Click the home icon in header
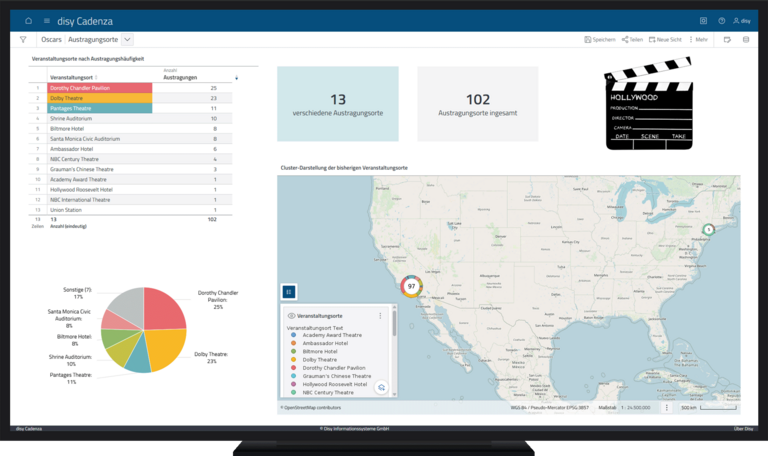This screenshot has width=768, height=456. point(28,20)
